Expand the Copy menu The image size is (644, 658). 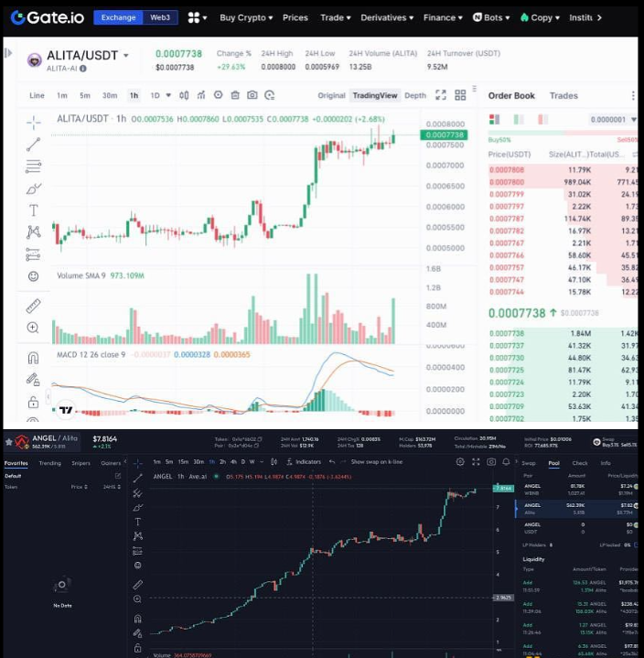pos(540,17)
